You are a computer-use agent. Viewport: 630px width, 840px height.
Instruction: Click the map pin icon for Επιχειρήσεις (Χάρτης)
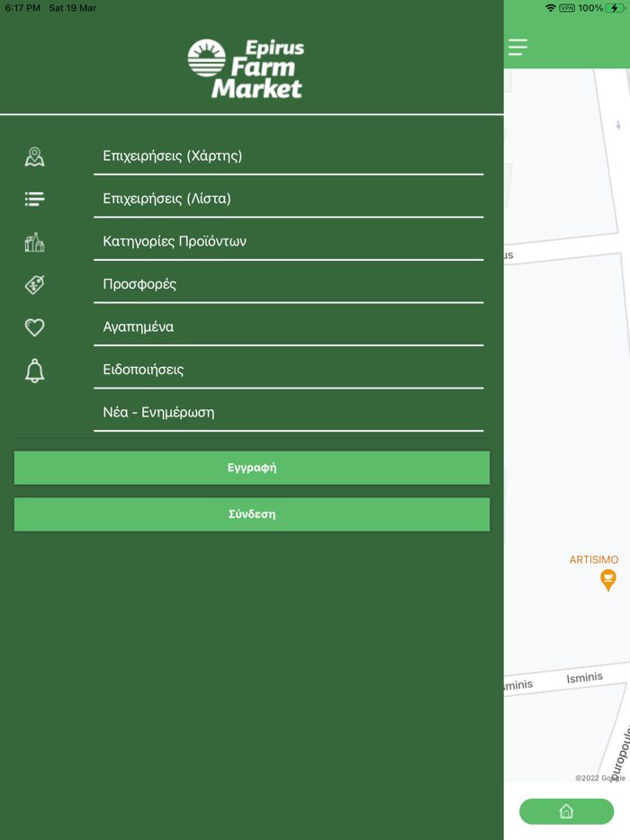[35, 157]
